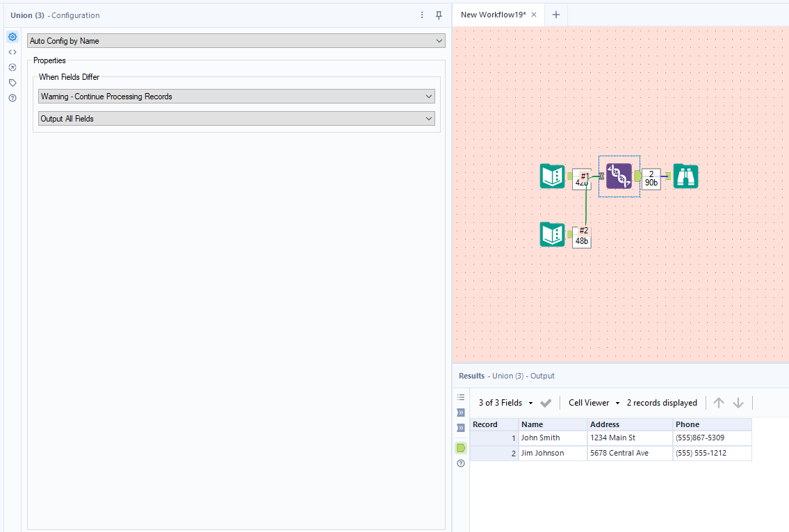Open the XML view in the configuration sidebar
The image size is (789, 532).
[x=12, y=51]
